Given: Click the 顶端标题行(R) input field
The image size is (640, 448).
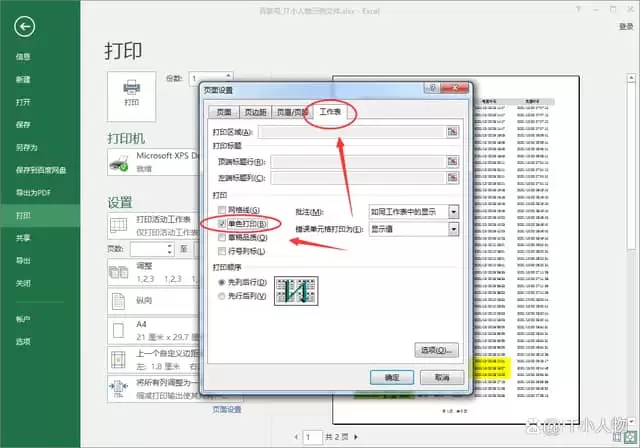Looking at the screenshot, I should pos(358,162).
